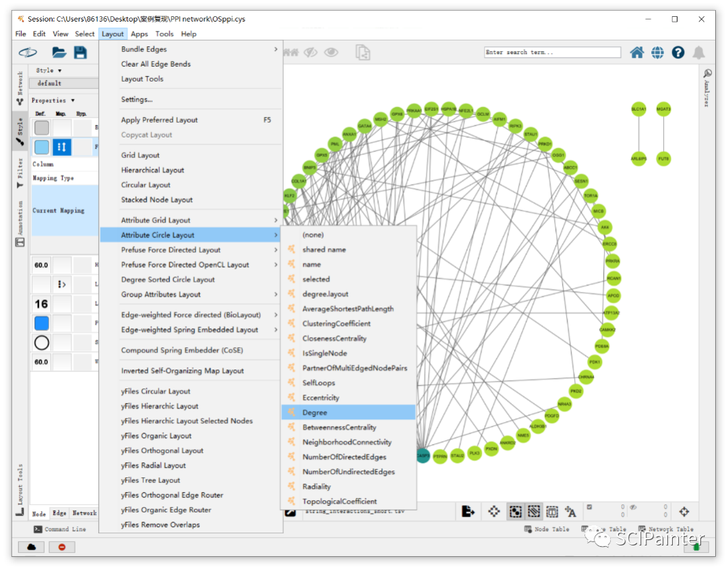Switch to the Edge tab

click(x=59, y=513)
